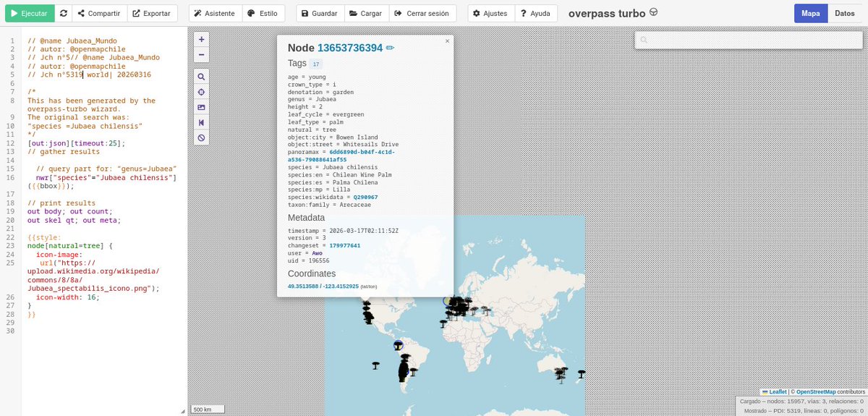The image size is (868, 416).
Task: Click editor line with out:json timeout
Action: tap(77, 143)
